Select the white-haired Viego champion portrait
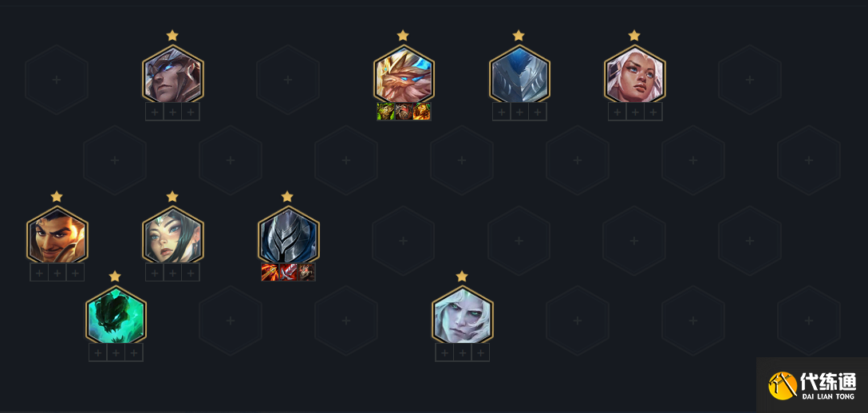 pos(462,315)
